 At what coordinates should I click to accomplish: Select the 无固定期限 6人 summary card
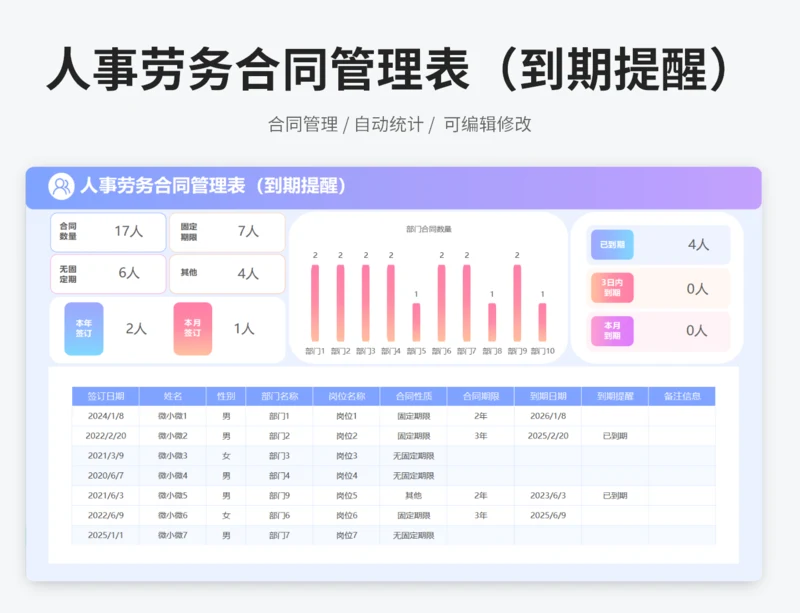tap(108, 273)
